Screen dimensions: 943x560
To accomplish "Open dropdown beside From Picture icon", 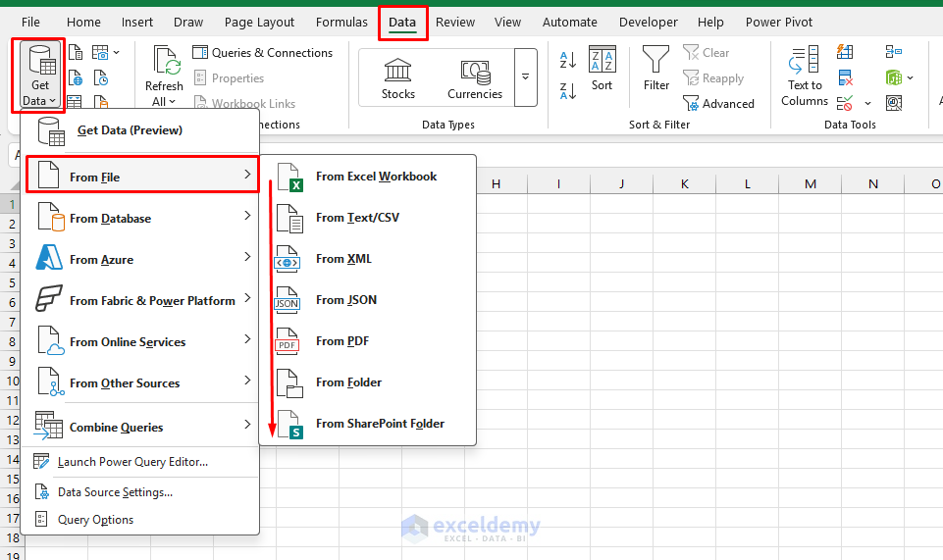I will click(x=116, y=53).
